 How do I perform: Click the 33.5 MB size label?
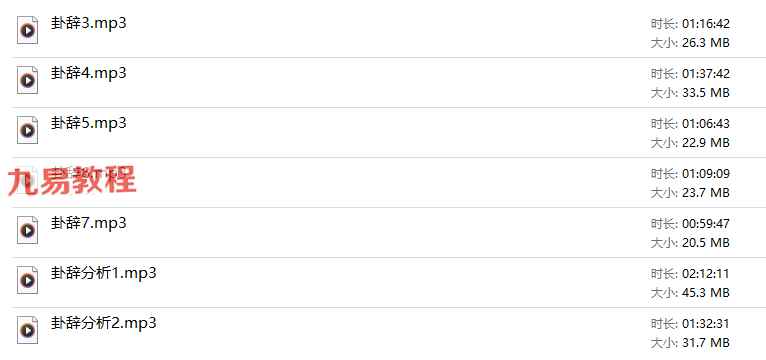point(706,93)
